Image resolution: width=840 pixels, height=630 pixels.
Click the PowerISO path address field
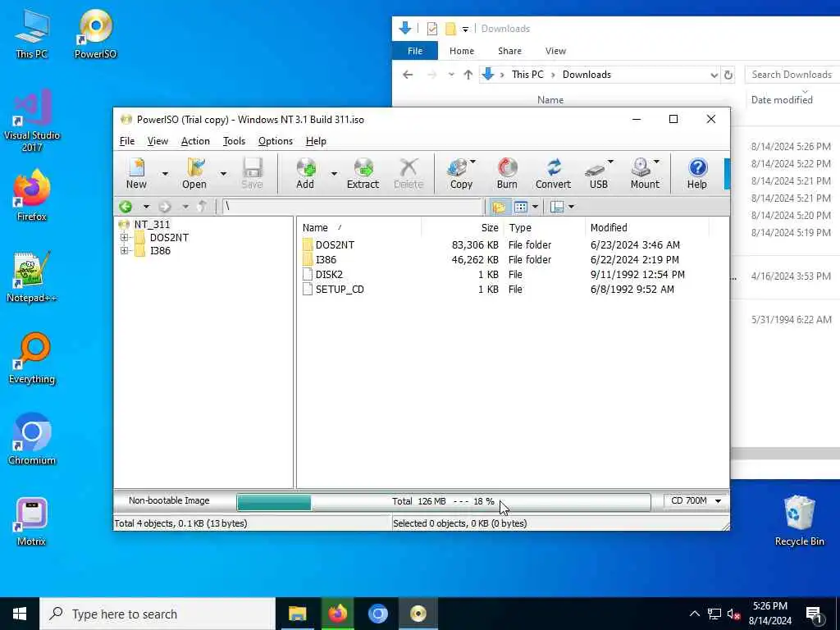tap(352, 206)
